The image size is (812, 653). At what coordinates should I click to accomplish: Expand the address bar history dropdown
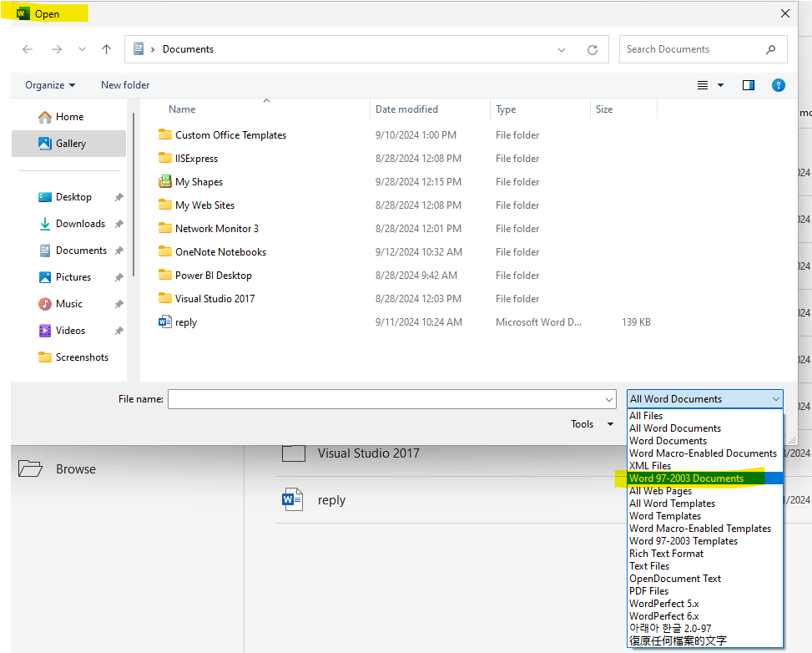coord(562,50)
